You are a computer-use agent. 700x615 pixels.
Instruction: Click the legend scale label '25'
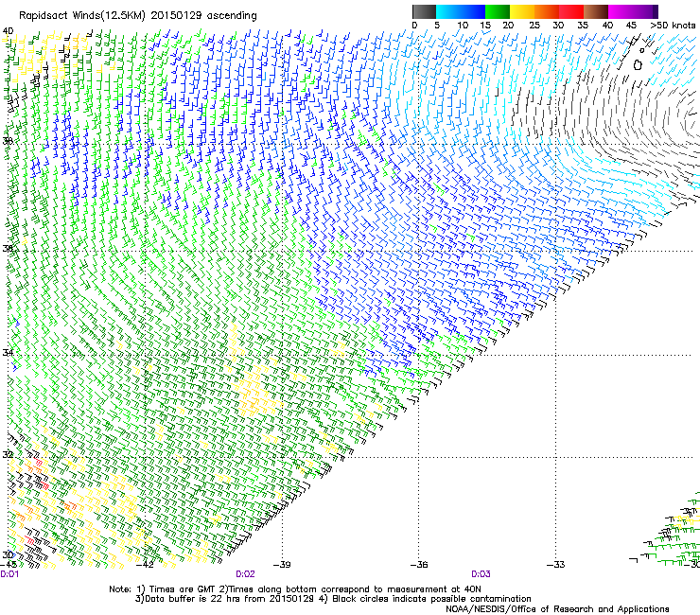(x=534, y=25)
